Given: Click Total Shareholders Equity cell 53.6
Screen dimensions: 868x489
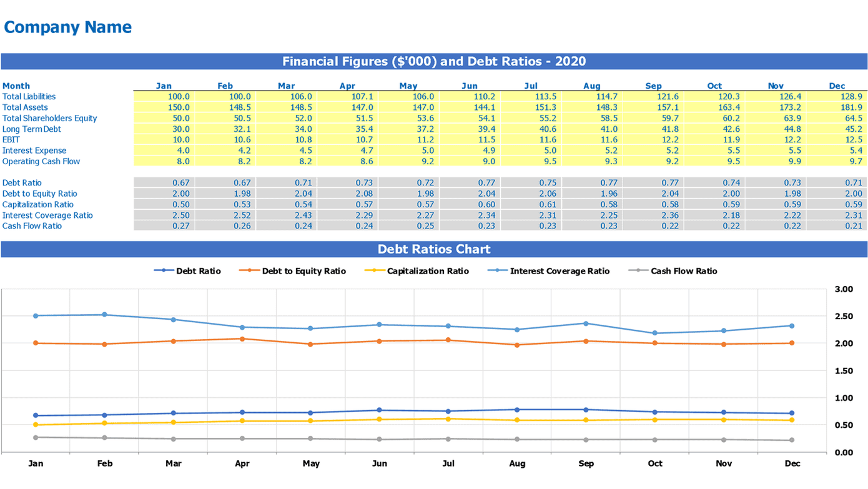Looking at the screenshot, I should 408,118.
